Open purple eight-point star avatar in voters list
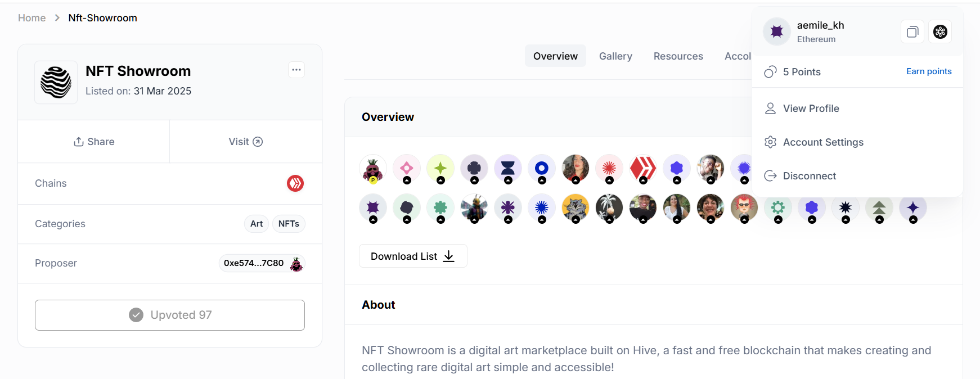980x379 pixels. (x=373, y=207)
